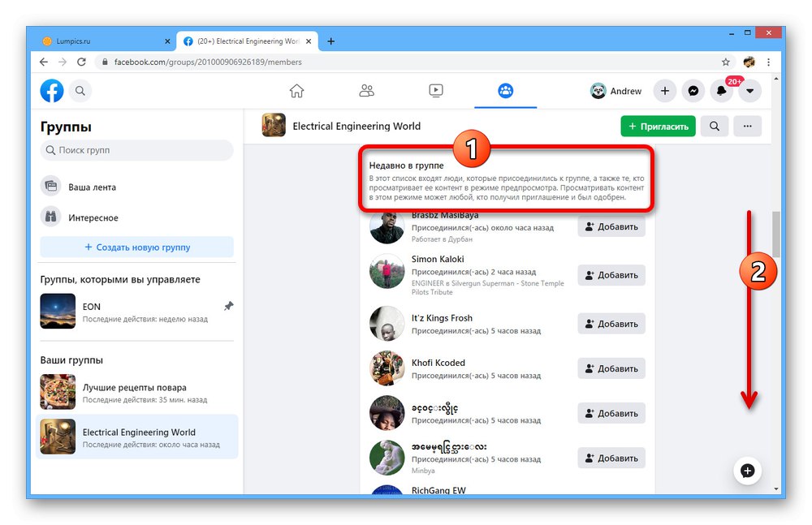Close the Facebook browser tab
Viewport: 812px width, 525px height.
point(309,41)
